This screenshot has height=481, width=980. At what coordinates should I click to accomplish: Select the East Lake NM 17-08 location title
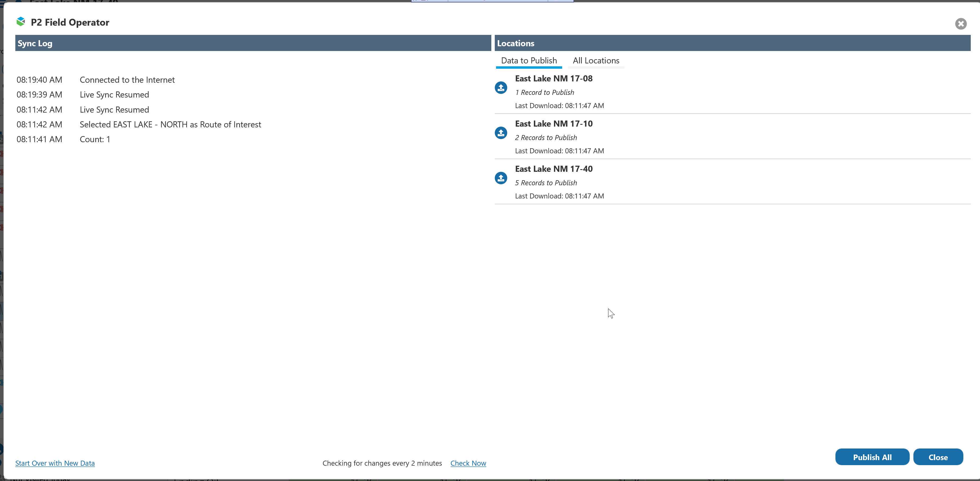553,79
